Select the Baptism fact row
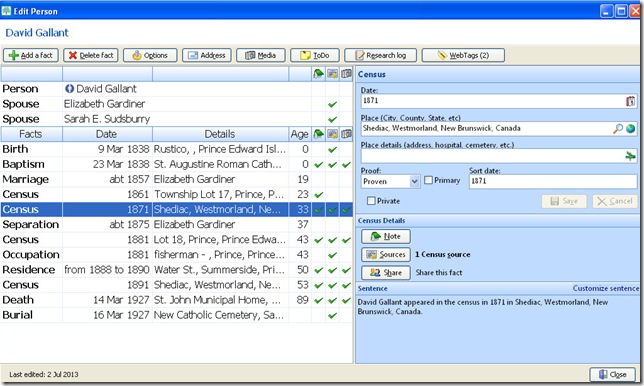 tap(177, 164)
